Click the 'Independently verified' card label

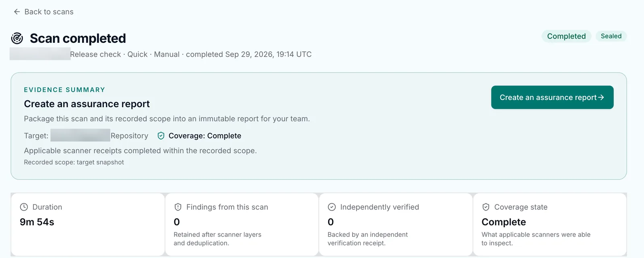(x=380, y=207)
